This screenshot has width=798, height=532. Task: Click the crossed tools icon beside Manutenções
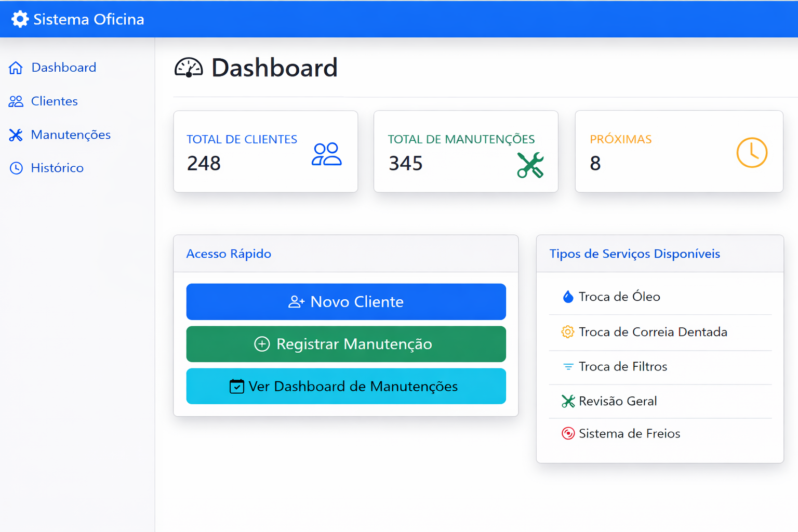click(x=16, y=135)
